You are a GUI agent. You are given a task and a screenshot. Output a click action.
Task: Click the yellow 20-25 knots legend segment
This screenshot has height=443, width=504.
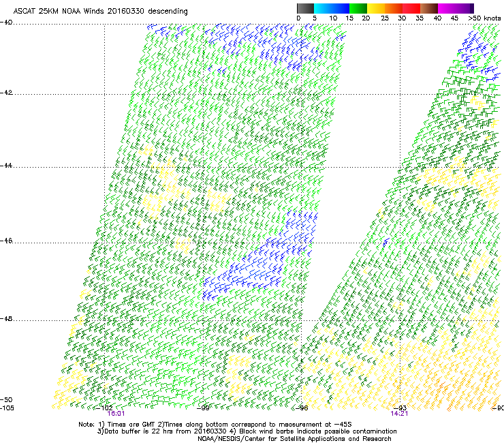tap(376, 8)
